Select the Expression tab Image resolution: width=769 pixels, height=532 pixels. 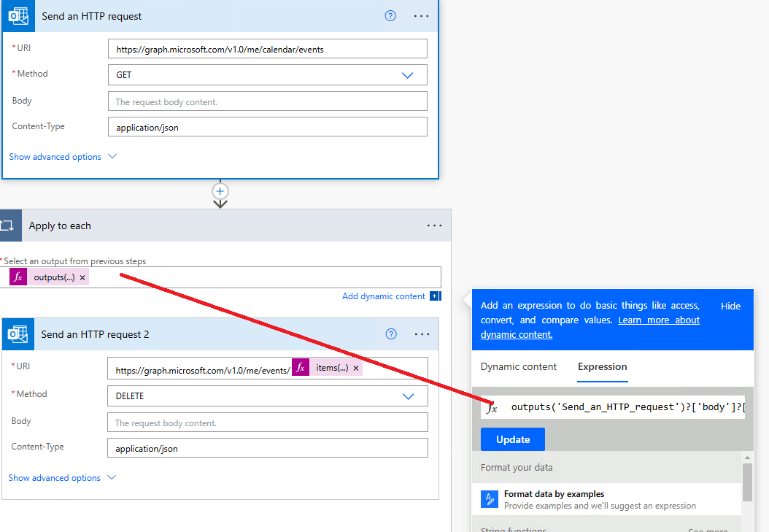click(602, 366)
